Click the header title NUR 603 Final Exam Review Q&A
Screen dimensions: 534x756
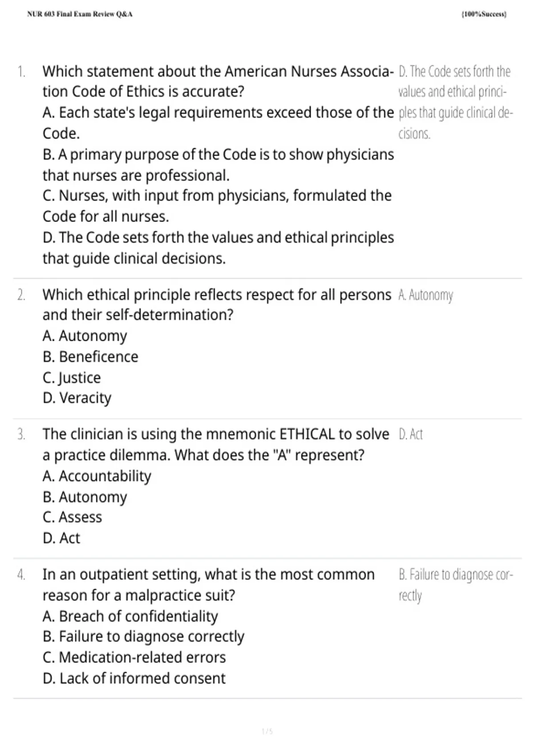(80, 14)
